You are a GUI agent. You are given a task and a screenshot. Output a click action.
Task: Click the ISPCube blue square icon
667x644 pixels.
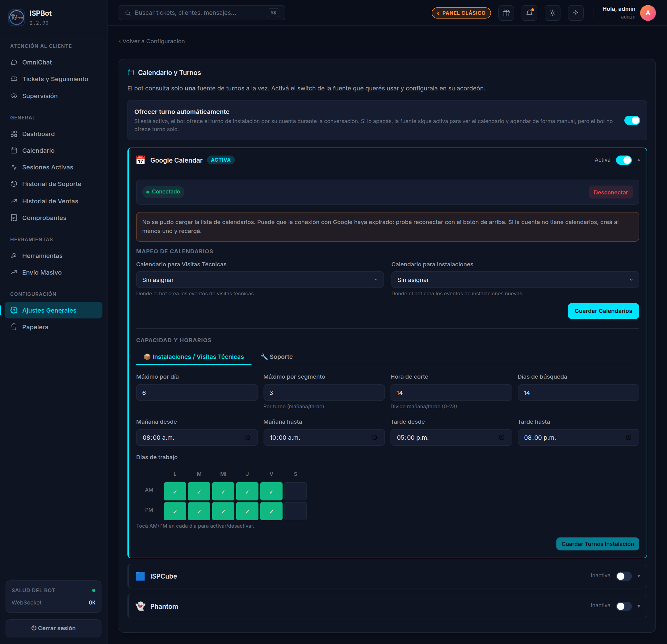click(140, 576)
